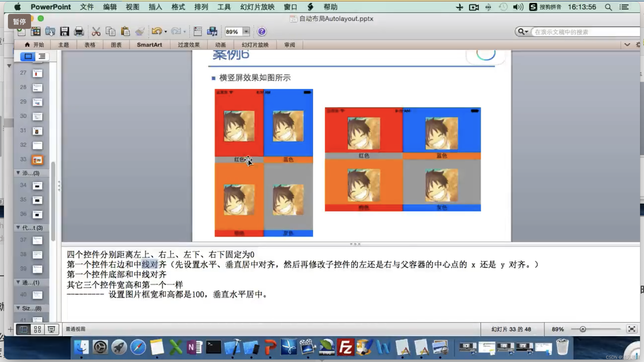This screenshot has height=362, width=644.
Task: Open the 插入 menu
Action: click(x=155, y=7)
